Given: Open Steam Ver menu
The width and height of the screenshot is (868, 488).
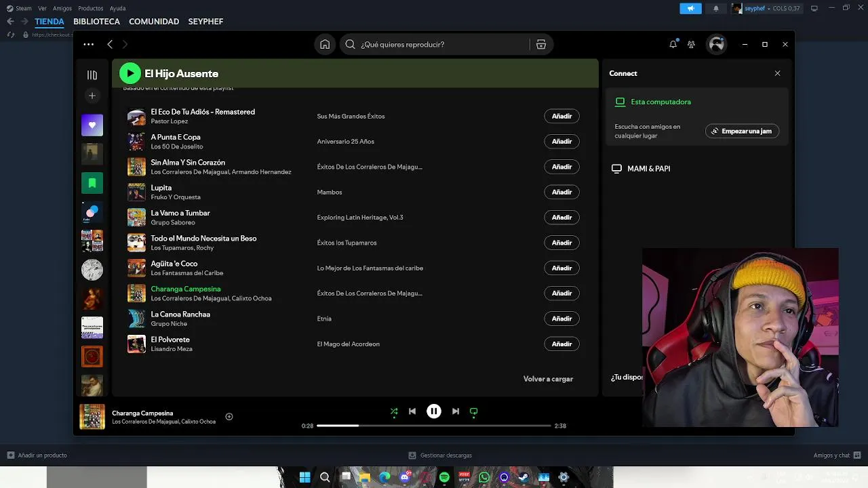Looking at the screenshot, I should click(43, 8).
